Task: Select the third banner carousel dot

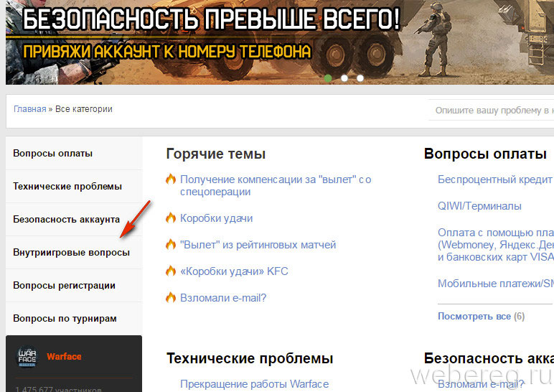Action: point(360,78)
